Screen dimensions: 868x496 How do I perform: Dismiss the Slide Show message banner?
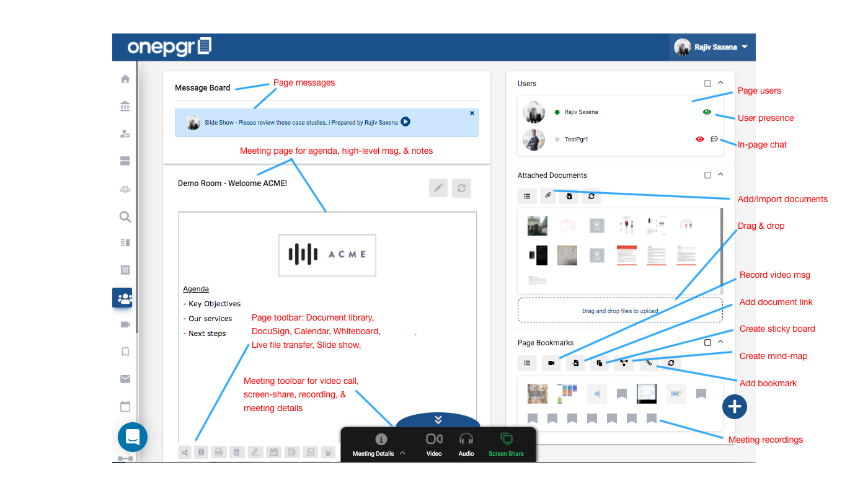472,113
